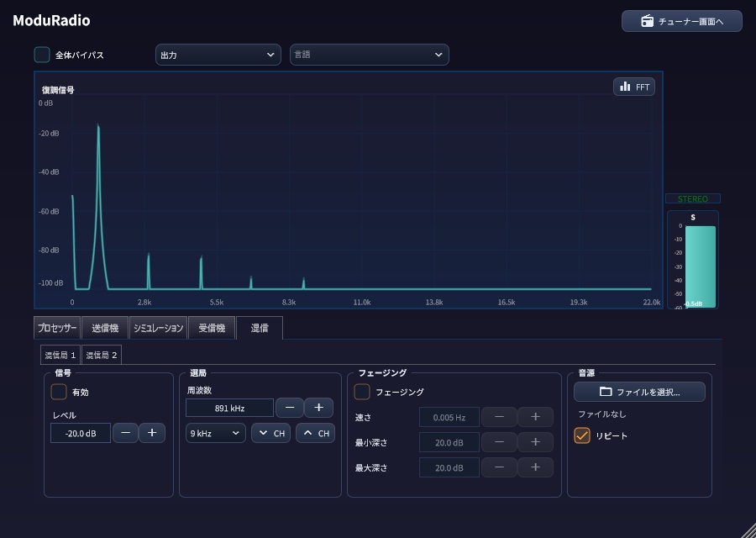
Task: Uncheck the リピート checkbox
Action: point(582,435)
